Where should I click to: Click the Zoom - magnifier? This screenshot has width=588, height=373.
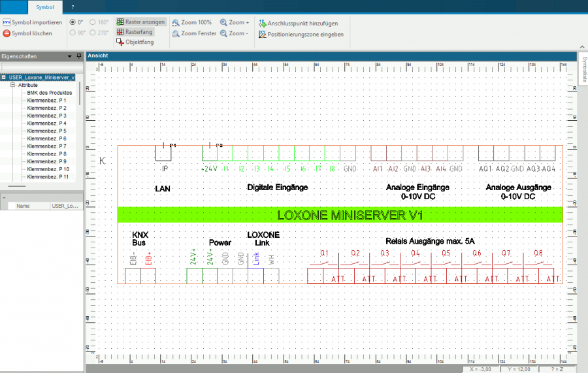223,33
